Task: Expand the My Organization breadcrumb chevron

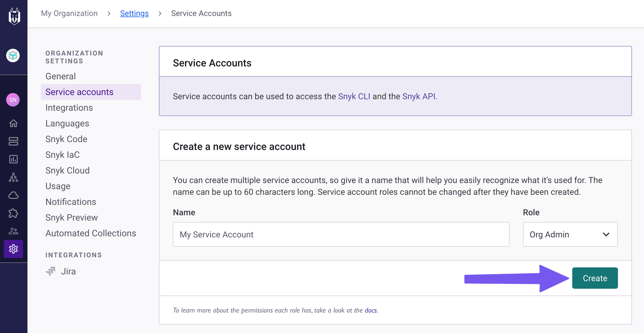Action: point(109,13)
